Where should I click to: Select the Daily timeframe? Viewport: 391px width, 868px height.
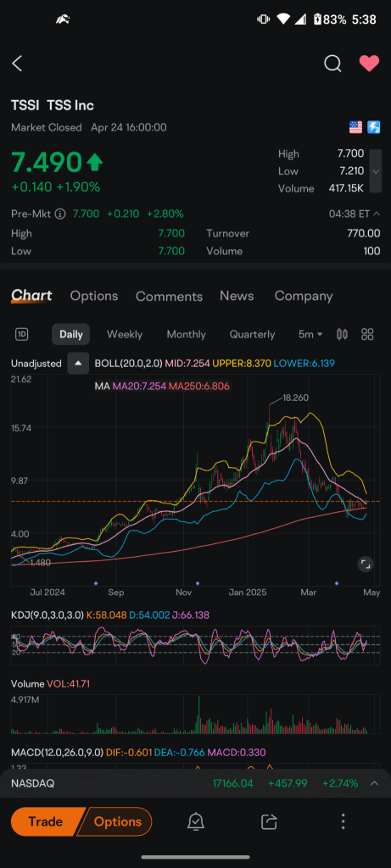click(71, 334)
